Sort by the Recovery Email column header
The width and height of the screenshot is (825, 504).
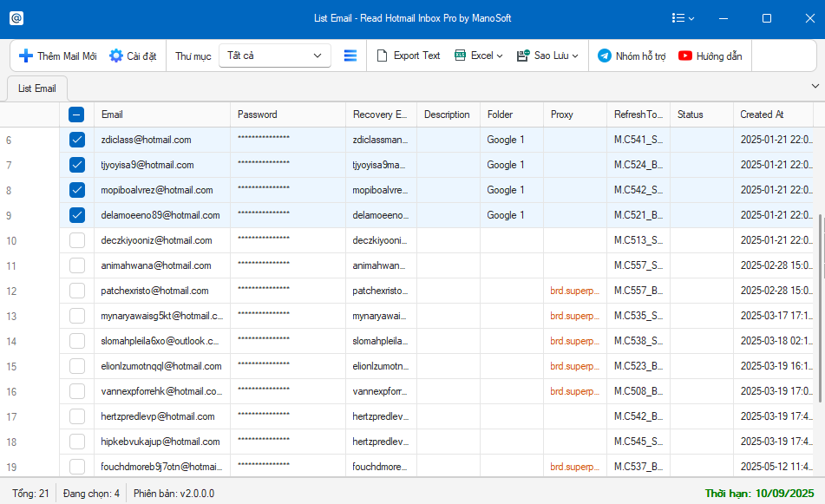(381, 115)
